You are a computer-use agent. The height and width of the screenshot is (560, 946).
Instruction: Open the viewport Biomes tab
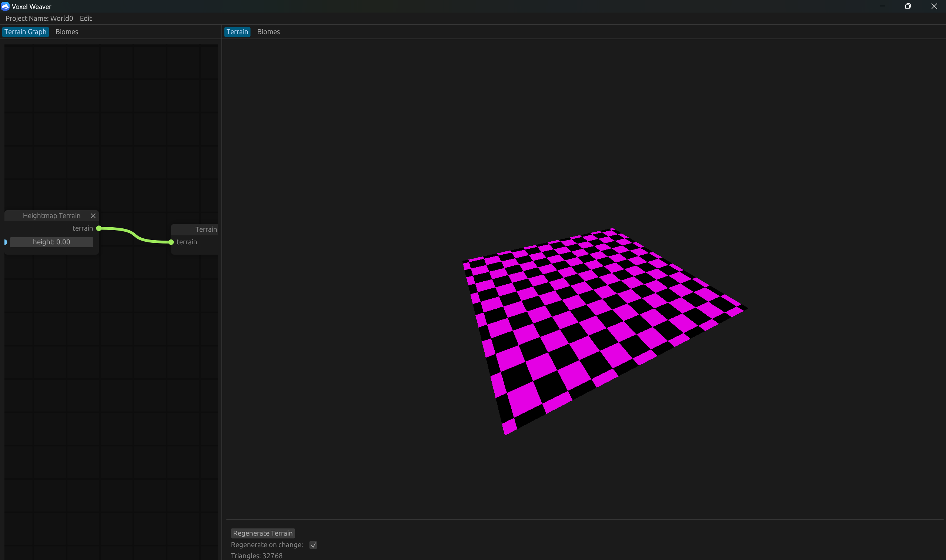pyautogui.click(x=268, y=32)
